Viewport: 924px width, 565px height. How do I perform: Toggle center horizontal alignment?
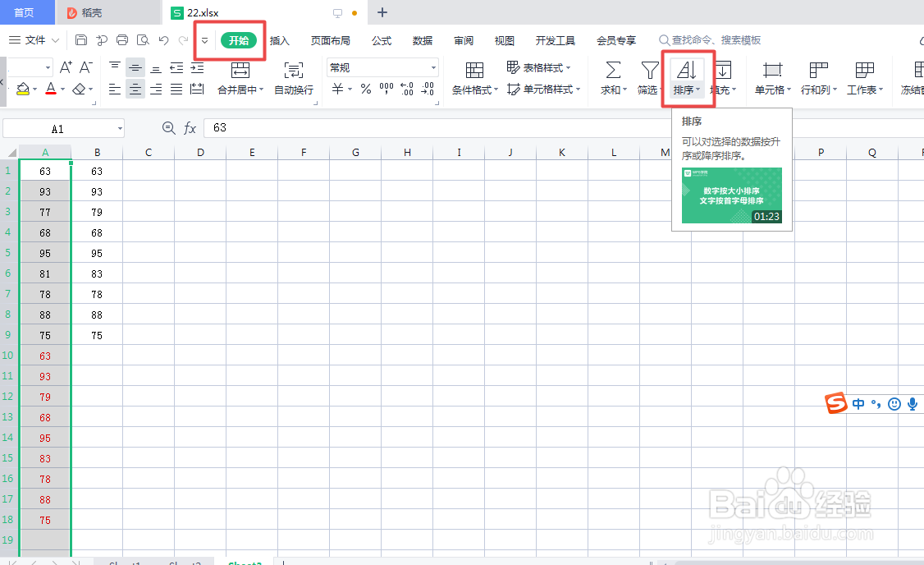click(135, 89)
